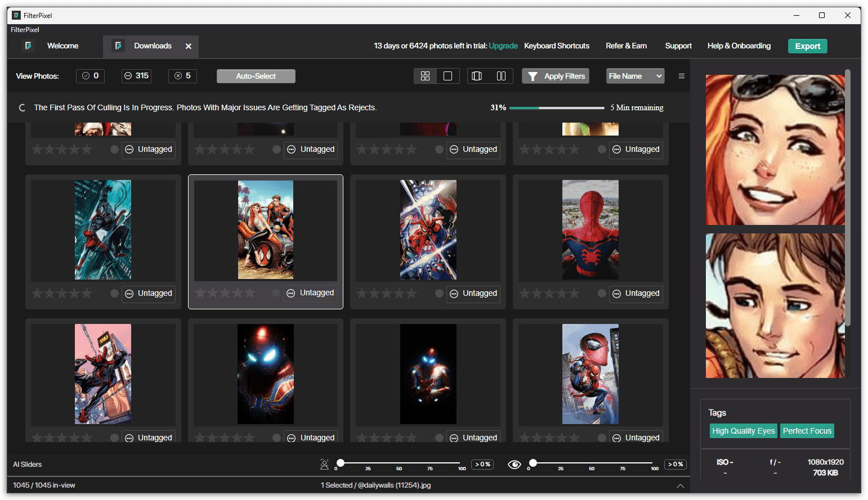
Task: Click the Export button
Action: pos(807,46)
